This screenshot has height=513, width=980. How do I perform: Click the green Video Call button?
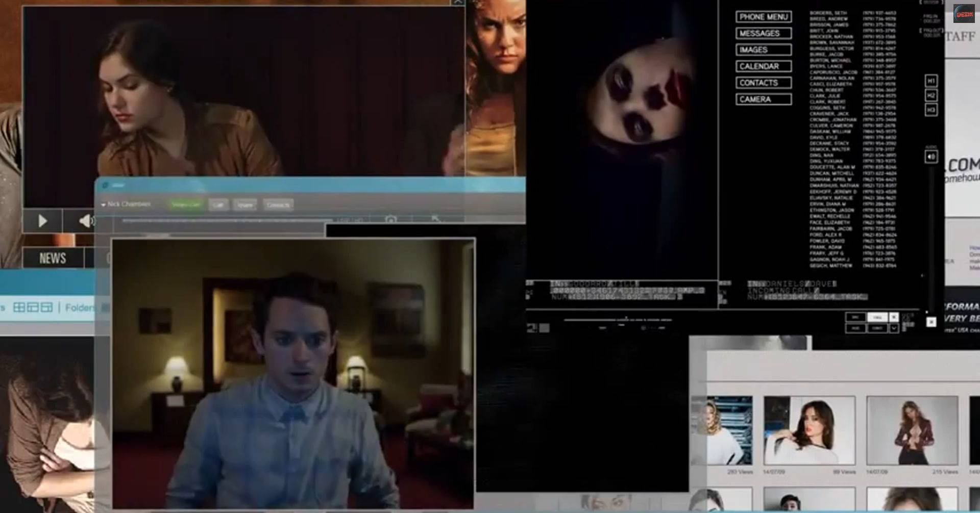click(186, 205)
